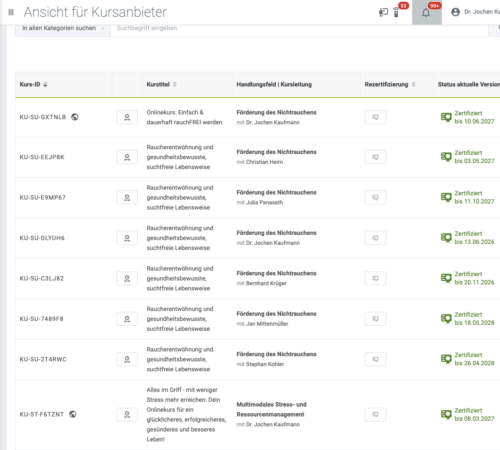Toggle the sidebar menu icon
Screen dimensions: 500x450
[x=11, y=12]
